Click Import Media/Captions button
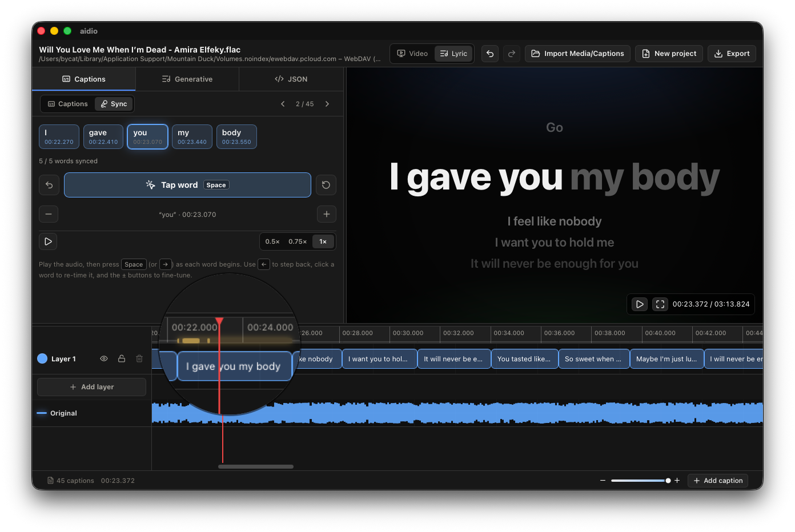 (x=577, y=54)
